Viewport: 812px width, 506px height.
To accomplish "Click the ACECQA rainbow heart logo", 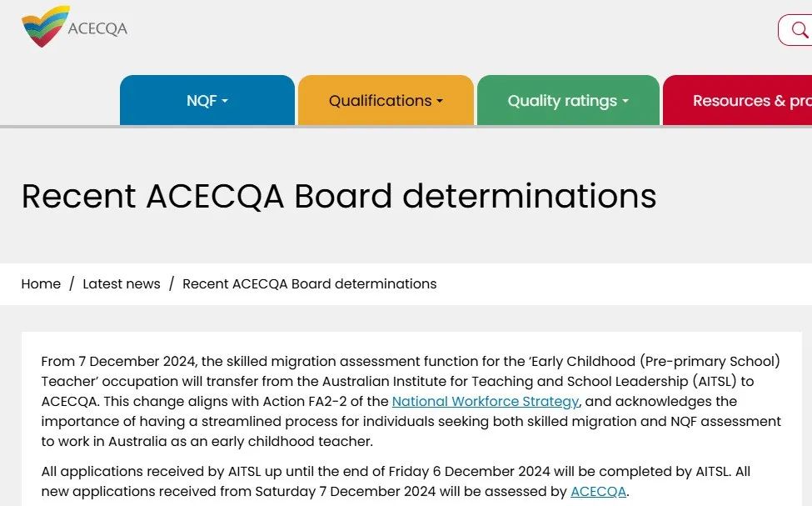I will pos(45,27).
